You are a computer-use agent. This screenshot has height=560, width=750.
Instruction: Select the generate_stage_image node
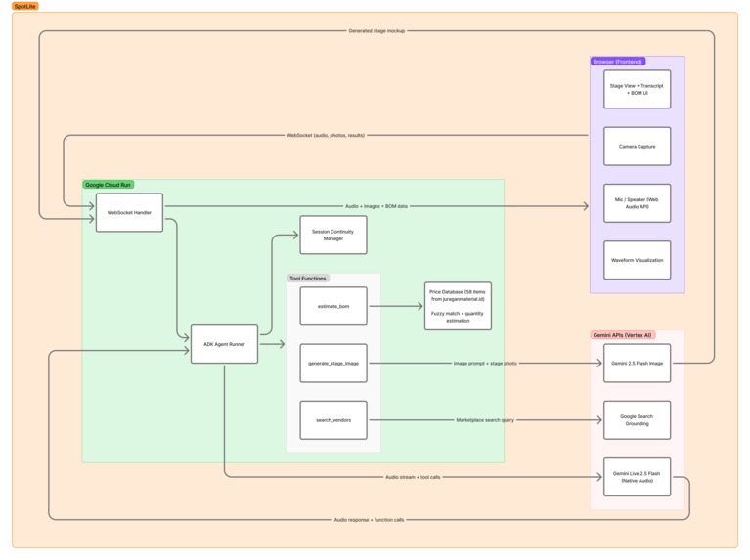click(x=333, y=363)
